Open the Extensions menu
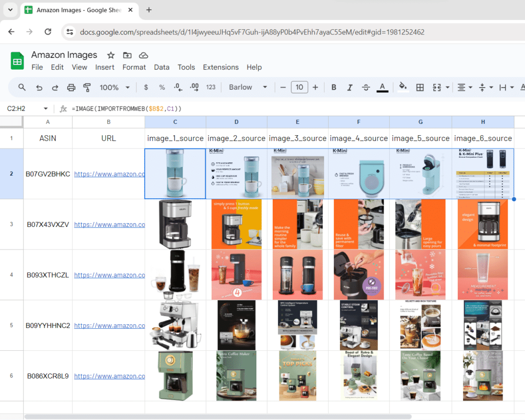The image size is (525, 420). [x=220, y=67]
